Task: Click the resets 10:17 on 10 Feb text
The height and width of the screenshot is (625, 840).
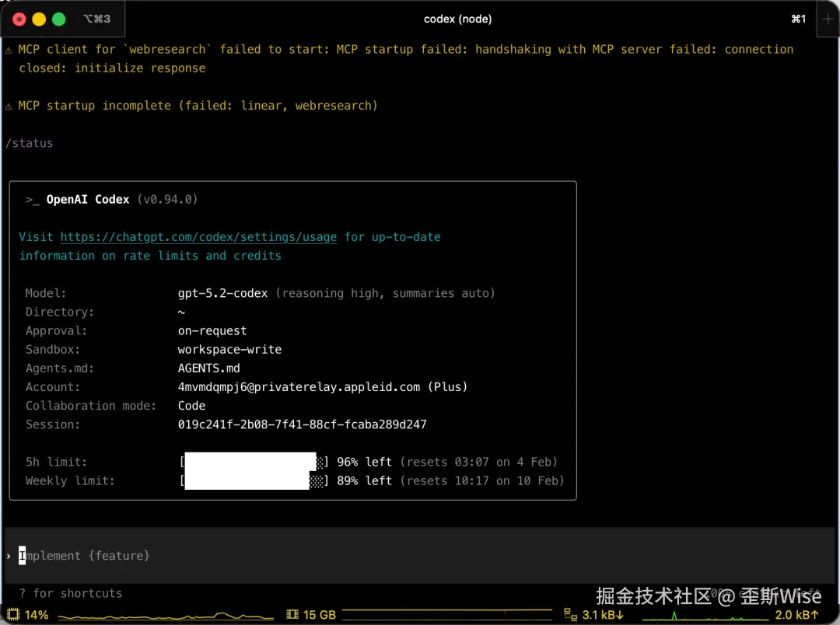Action: (x=482, y=480)
